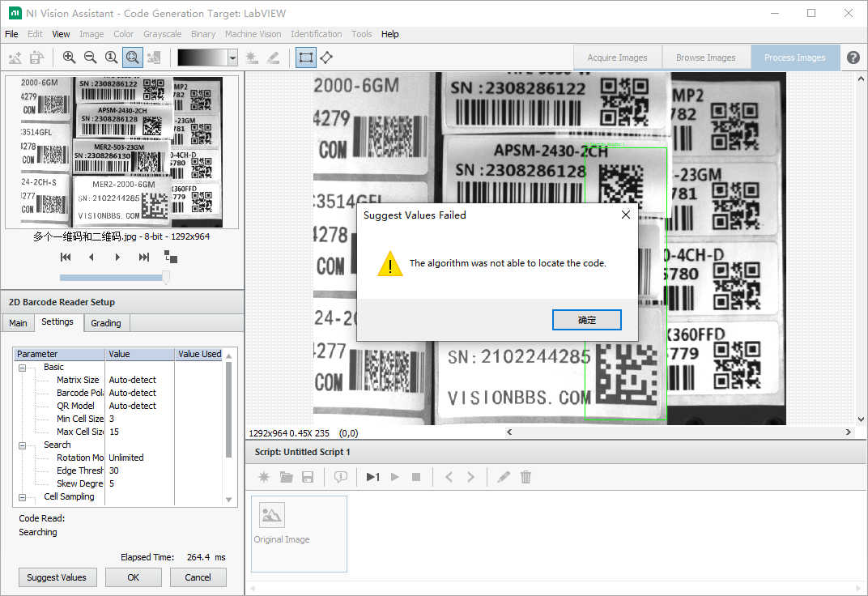Go to next image in browser
The image size is (868, 596).
pos(117,258)
